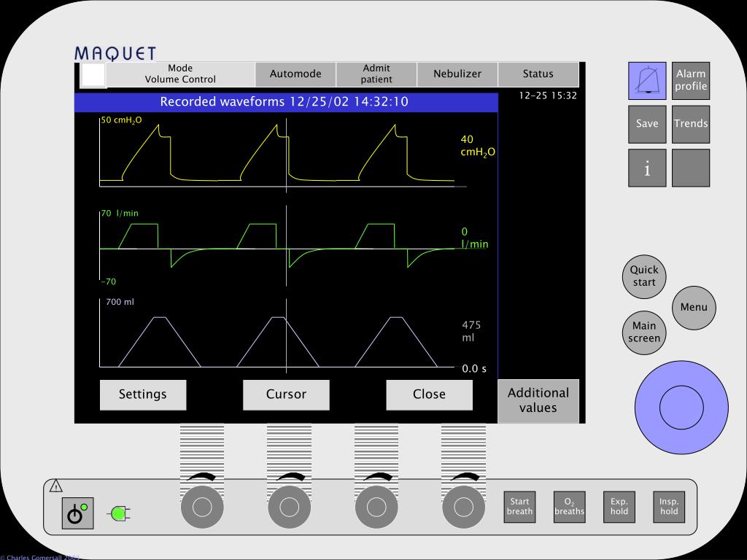
Task: Activate the Cursor button
Action: click(286, 394)
